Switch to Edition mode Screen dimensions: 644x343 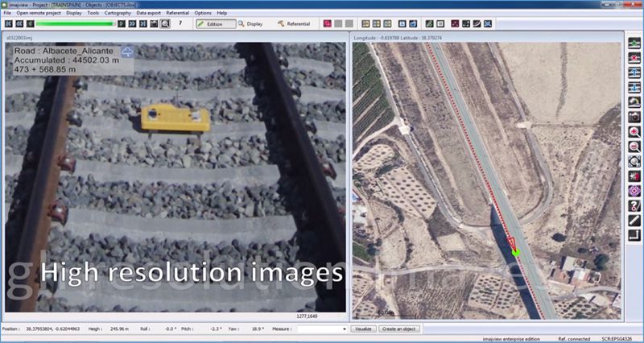coord(216,24)
